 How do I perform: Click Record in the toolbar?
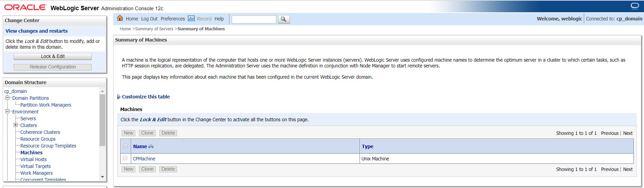pos(204,19)
